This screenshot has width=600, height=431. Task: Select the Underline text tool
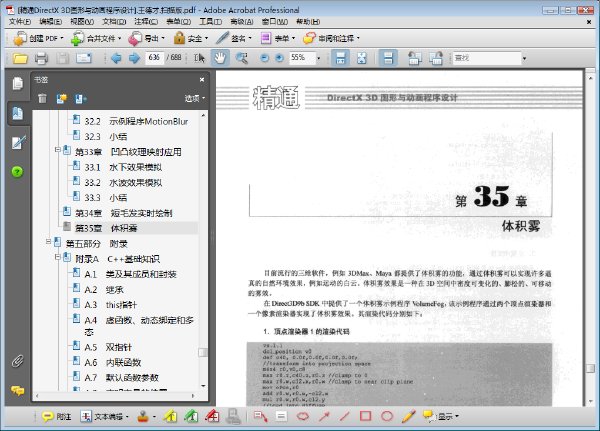[191, 416]
